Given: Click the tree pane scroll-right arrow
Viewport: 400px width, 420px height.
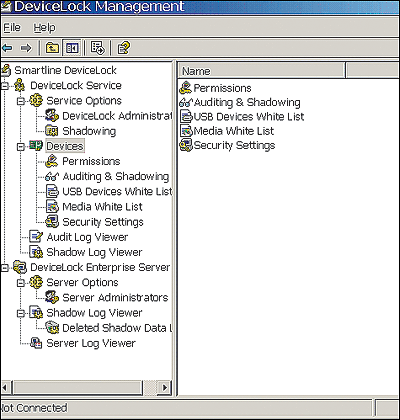Looking at the screenshot, I should (x=164, y=388).
